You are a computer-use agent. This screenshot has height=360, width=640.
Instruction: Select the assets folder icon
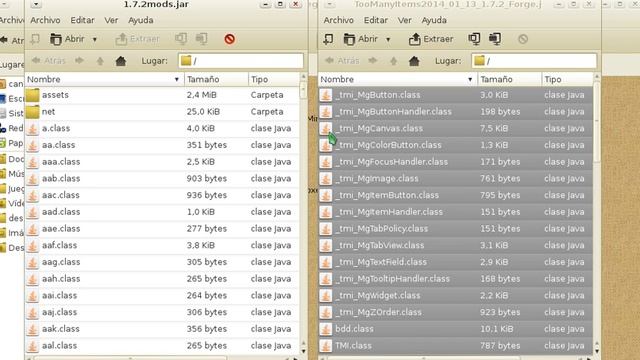33,95
